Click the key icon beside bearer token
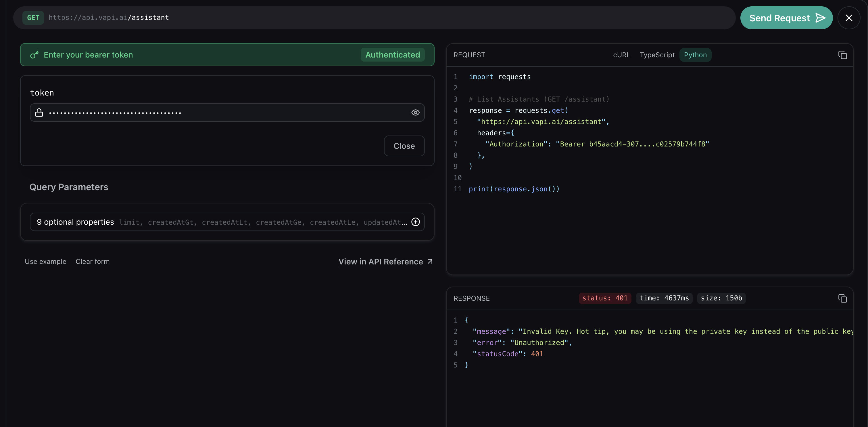The width and height of the screenshot is (868, 427). (34, 55)
